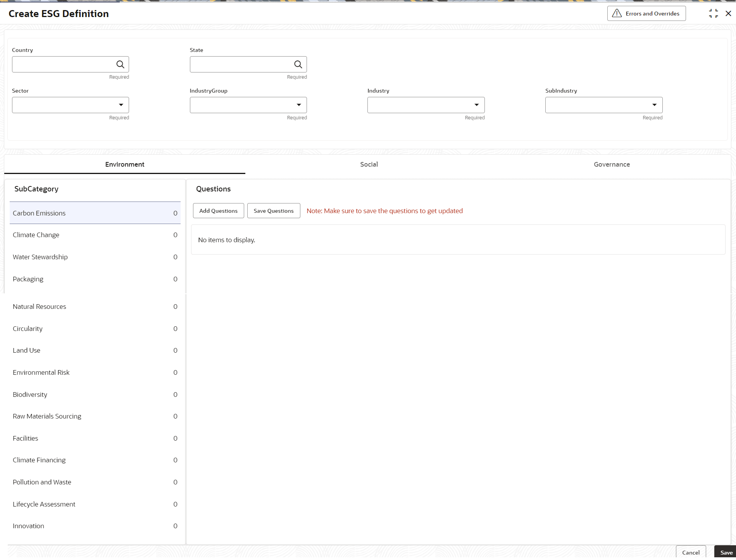Select Carbon Emissions subcategory

[95, 213]
